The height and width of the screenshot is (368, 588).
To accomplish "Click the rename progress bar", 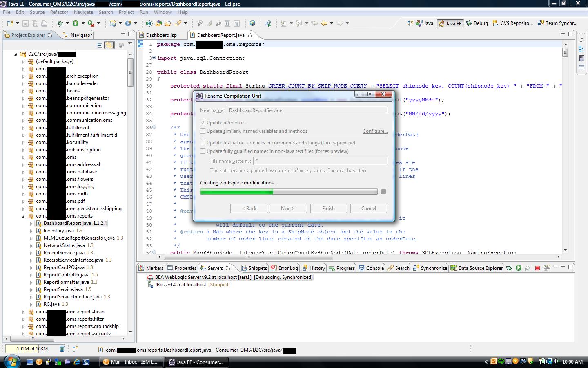I will [289, 192].
